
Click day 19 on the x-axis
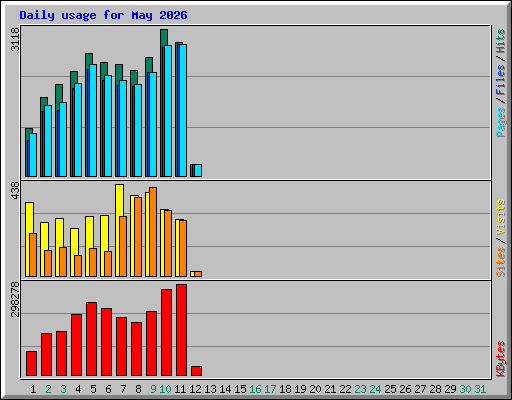(x=300, y=389)
